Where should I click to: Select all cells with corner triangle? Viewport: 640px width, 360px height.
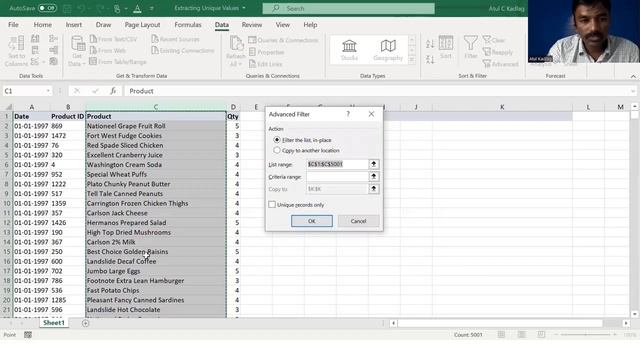[8, 107]
